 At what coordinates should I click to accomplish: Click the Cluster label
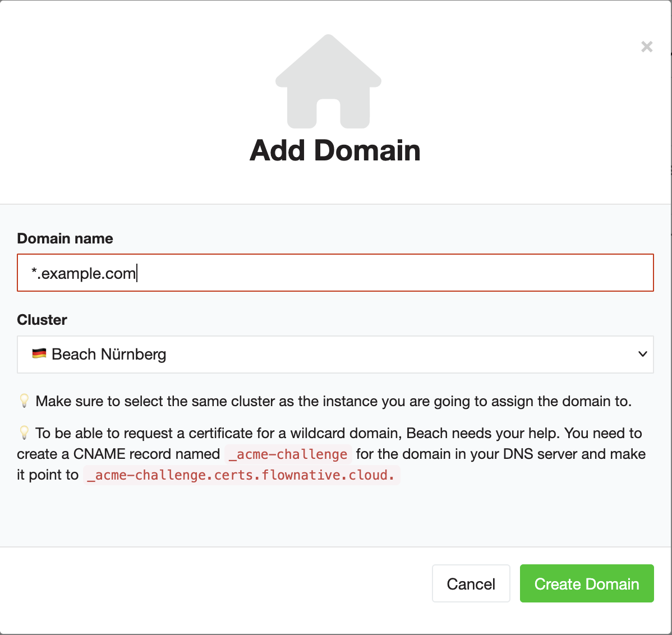[42, 320]
